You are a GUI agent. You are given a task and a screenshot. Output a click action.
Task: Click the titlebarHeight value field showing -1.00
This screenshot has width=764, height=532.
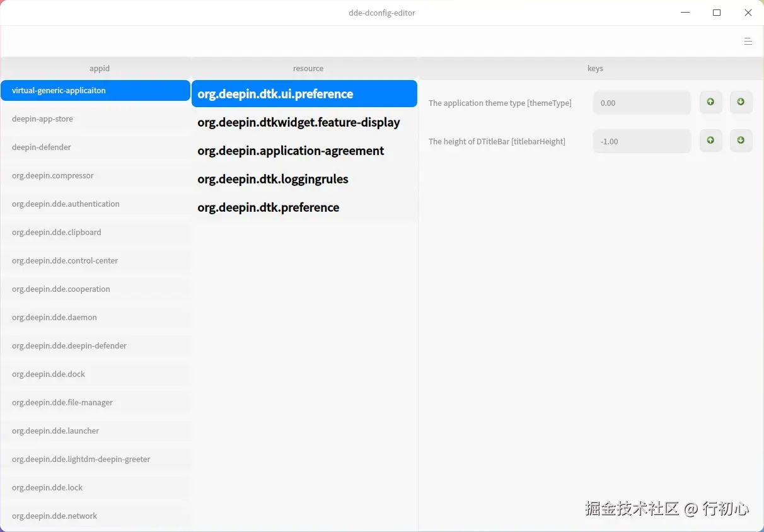coord(641,141)
